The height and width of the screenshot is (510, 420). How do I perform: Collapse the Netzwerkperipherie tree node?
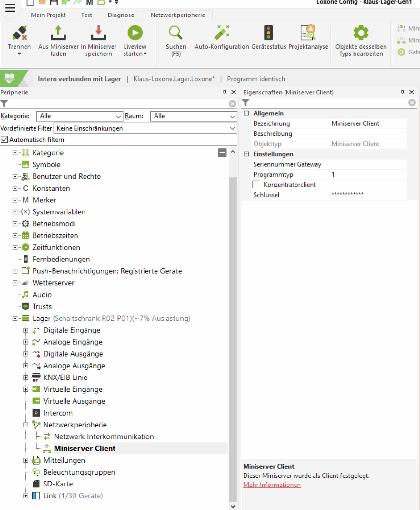(x=26, y=425)
